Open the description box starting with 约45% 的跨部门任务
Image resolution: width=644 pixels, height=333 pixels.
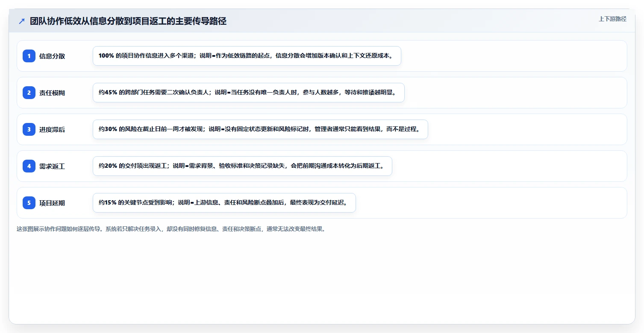(x=249, y=93)
